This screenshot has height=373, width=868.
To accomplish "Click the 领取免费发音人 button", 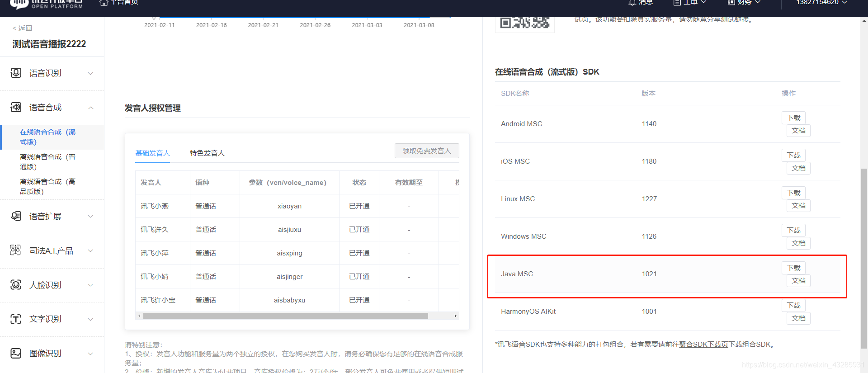I will click(x=427, y=151).
